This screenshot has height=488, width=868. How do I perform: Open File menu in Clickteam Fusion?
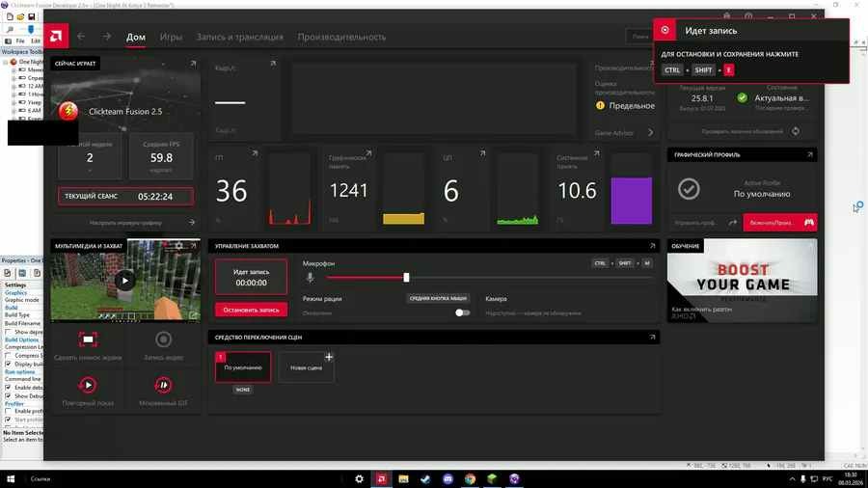[x=20, y=41]
